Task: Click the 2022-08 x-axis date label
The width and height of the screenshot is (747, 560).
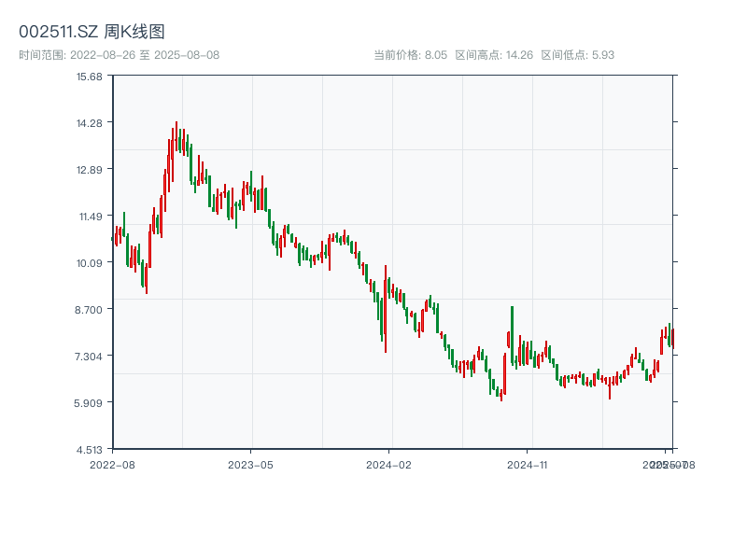Action: point(112,464)
